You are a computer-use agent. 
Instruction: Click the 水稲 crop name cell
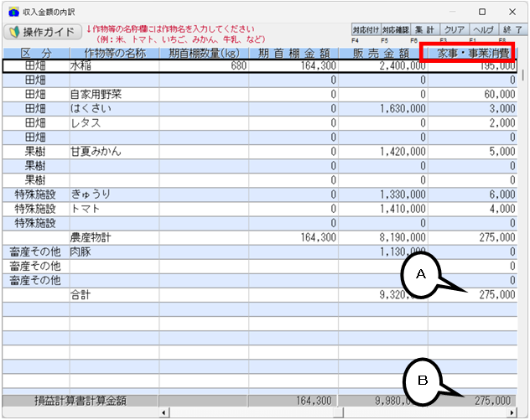[x=114, y=65]
